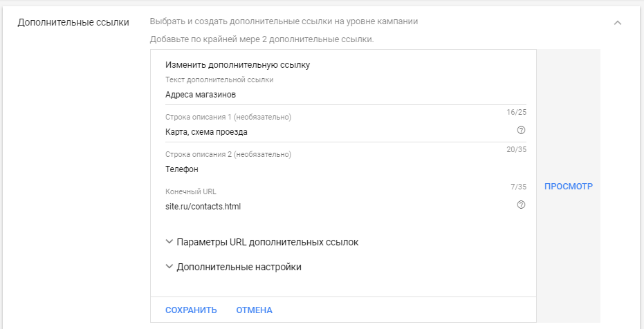Focus the Телефон description field

346,169
